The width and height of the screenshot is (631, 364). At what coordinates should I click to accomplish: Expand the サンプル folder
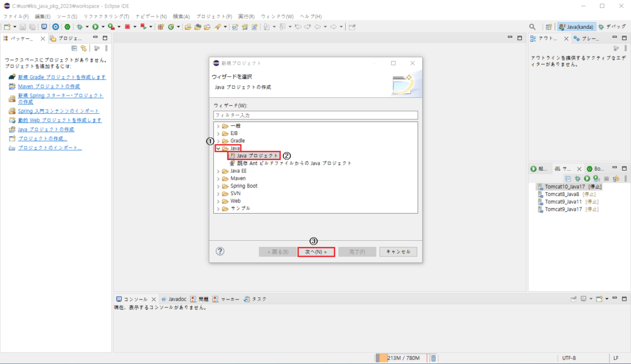coord(219,209)
